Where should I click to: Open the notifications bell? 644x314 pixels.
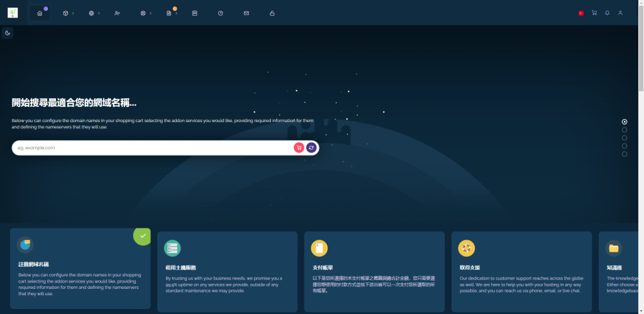point(608,13)
